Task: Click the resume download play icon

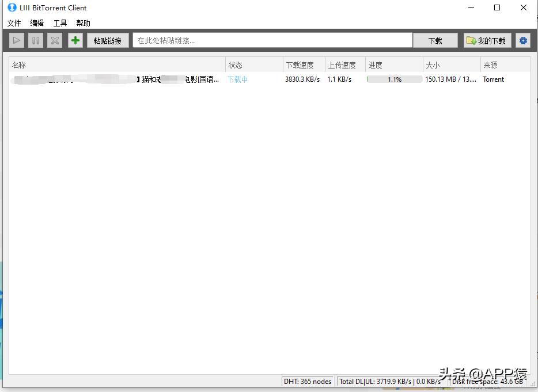Action: pyautogui.click(x=16, y=40)
